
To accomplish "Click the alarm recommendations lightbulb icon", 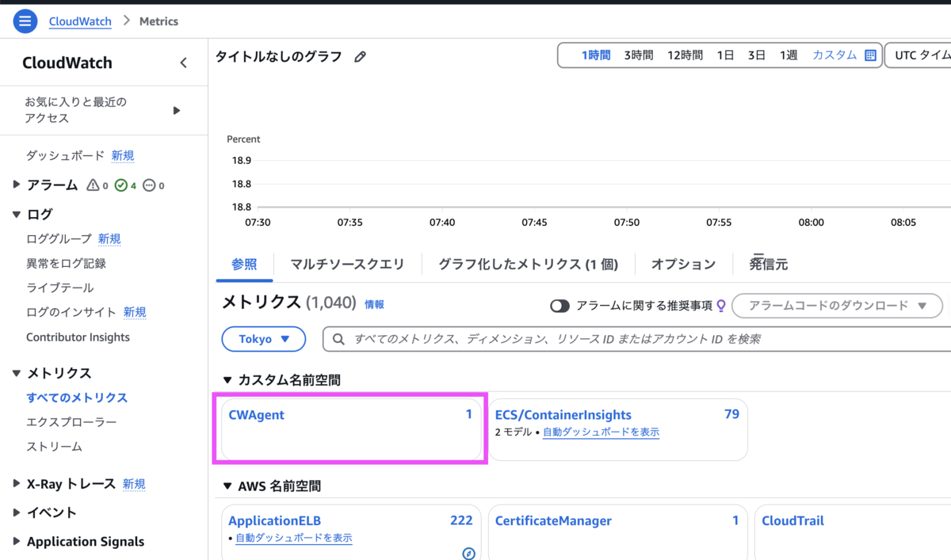I will pos(720,305).
